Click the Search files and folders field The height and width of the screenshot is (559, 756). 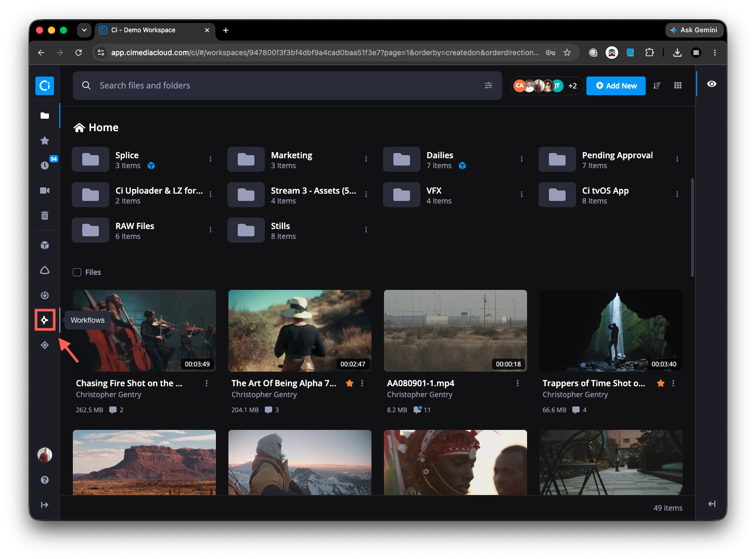287,85
